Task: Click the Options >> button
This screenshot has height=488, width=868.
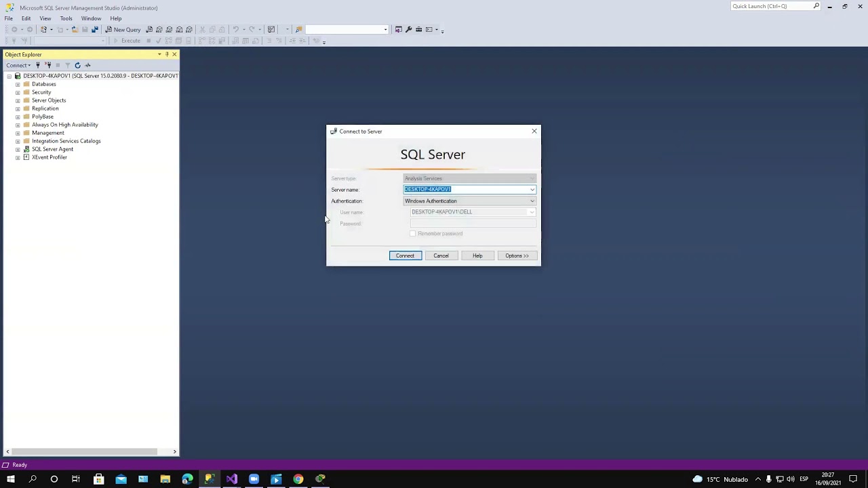Action: [x=517, y=256]
